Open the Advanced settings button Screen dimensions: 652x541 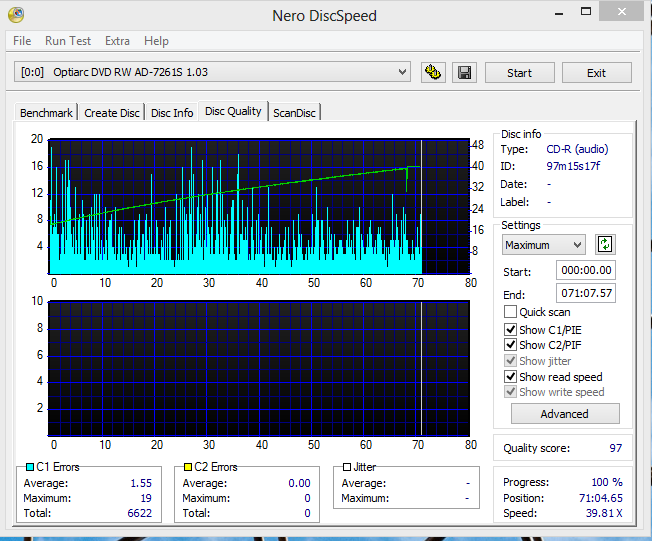(x=565, y=414)
